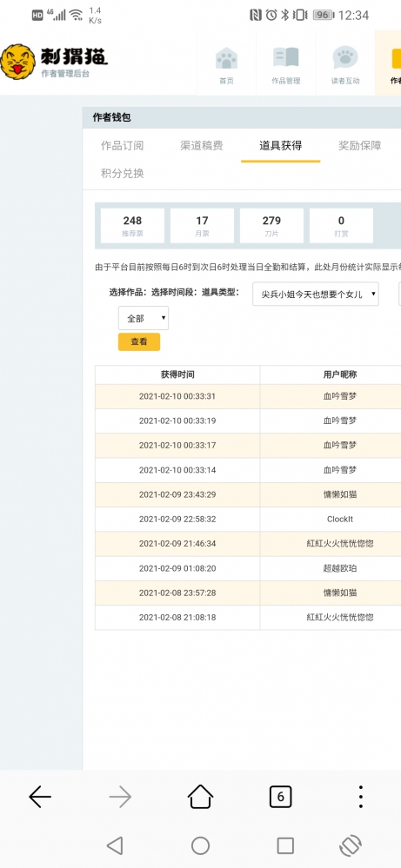Select the time 2021-02-08 21:08:18

(x=177, y=617)
